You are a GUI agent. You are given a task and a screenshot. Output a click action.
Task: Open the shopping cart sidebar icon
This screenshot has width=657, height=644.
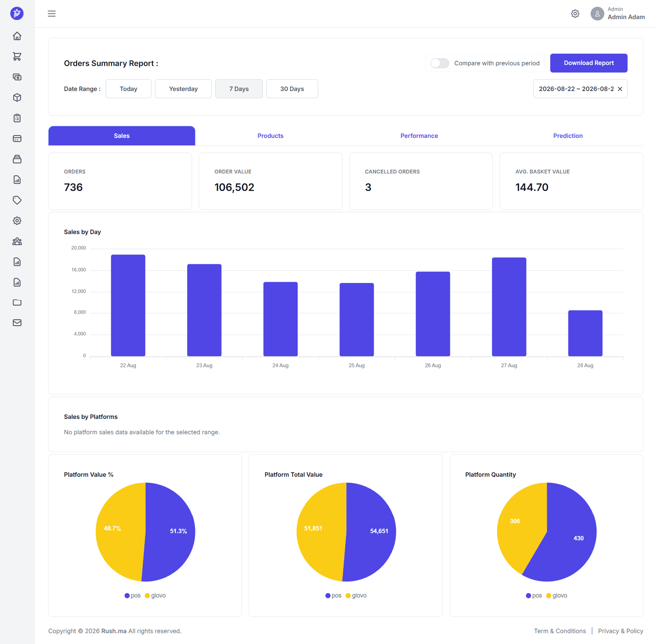[x=17, y=57]
